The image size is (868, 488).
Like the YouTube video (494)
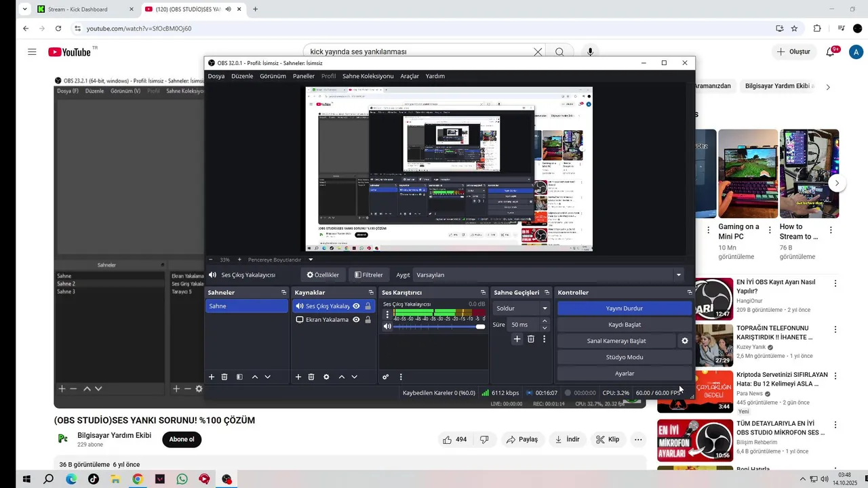tap(454, 439)
